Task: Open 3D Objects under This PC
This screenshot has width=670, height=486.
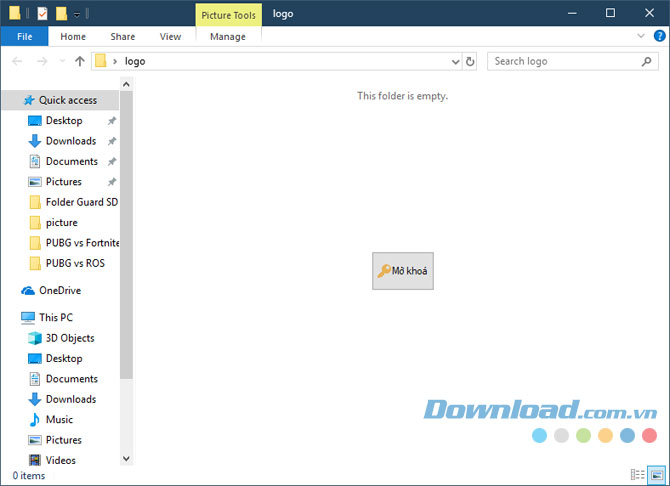Action: [69, 338]
